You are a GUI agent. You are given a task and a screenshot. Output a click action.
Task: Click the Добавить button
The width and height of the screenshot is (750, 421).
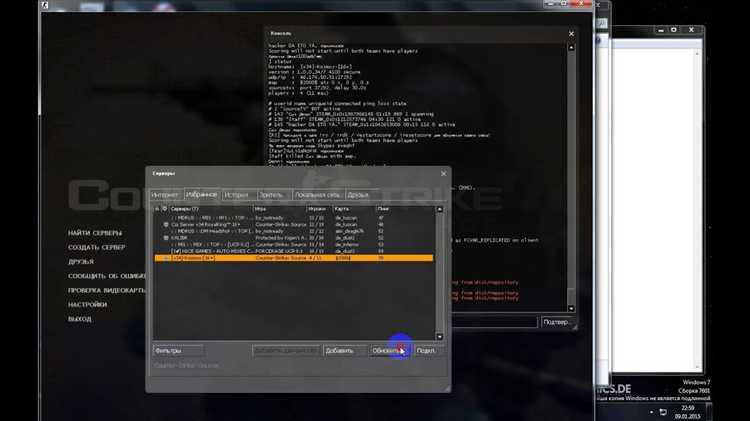pyautogui.click(x=339, y=351)
